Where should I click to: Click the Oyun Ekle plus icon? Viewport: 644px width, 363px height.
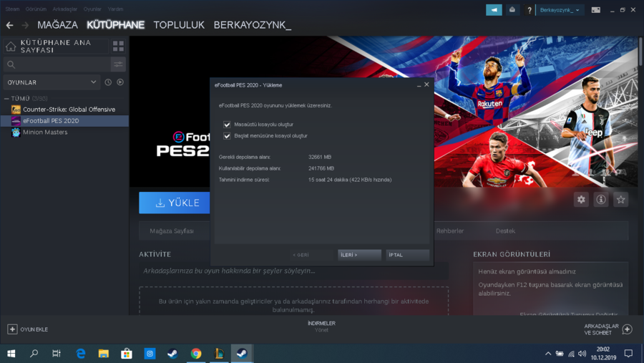tap(12, 329)
